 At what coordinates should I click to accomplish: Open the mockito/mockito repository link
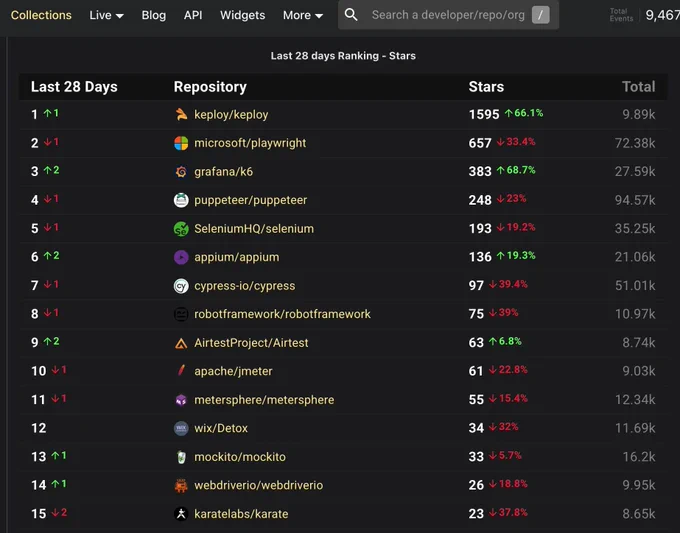[x=240, y=457]
